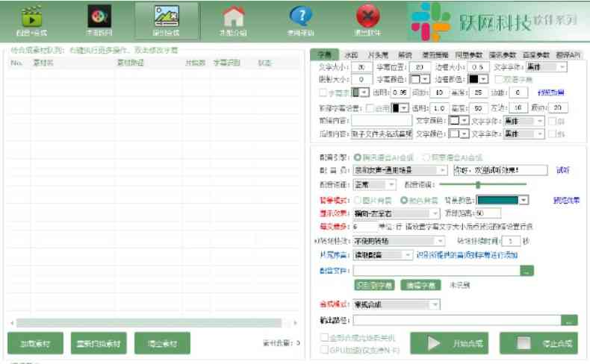Choose the 图片背景 picture background radio option

(x=358, y=200)
